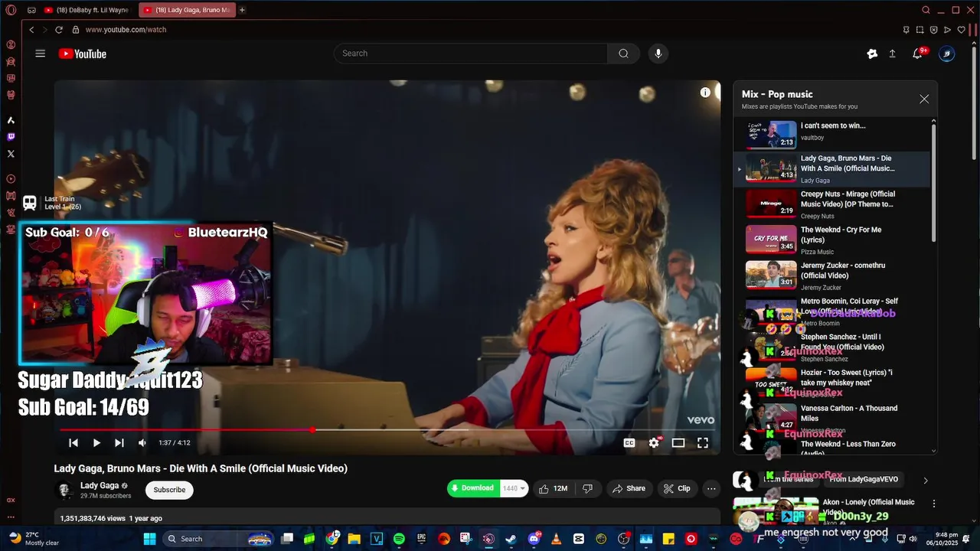Go to the YouTube home logo
This screenshot has width=980, height=551.
(82, 54)
